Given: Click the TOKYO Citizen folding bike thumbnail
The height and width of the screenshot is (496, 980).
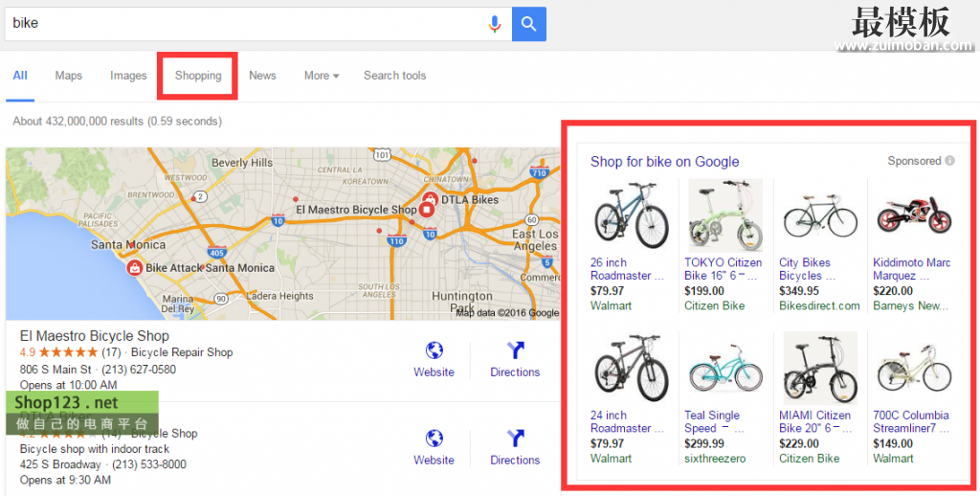Looking at the screenshot, I should pyautogui.click(x=725, y=215).
